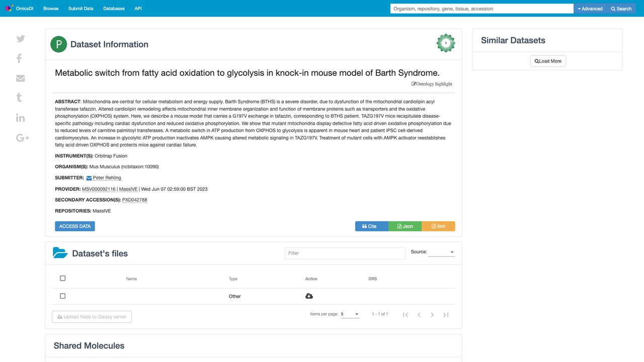Click Upload file(s) to Galaxy server
Viewport: 644px width, 362px height.
(92, 317)
